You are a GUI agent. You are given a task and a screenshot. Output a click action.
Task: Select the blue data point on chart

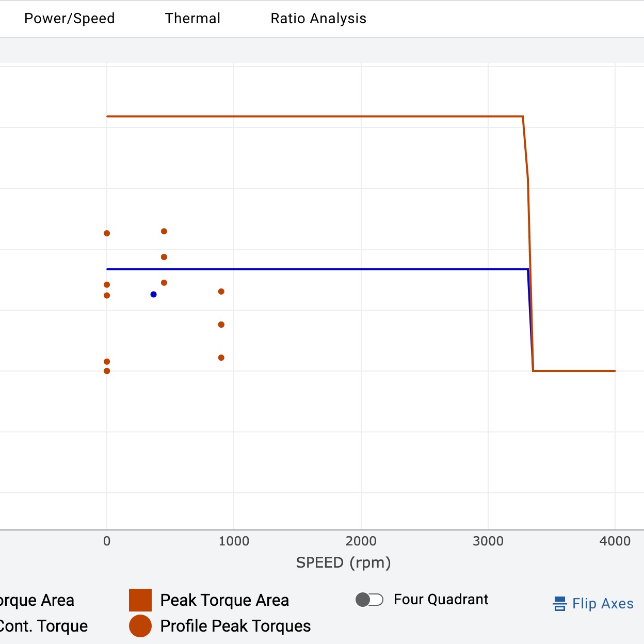(x=153, y=295)
